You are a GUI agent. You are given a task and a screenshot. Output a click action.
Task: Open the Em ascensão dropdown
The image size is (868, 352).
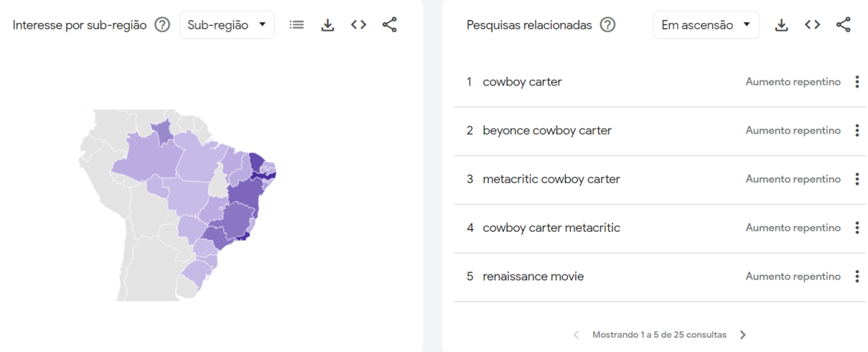[x=706, y=25]
